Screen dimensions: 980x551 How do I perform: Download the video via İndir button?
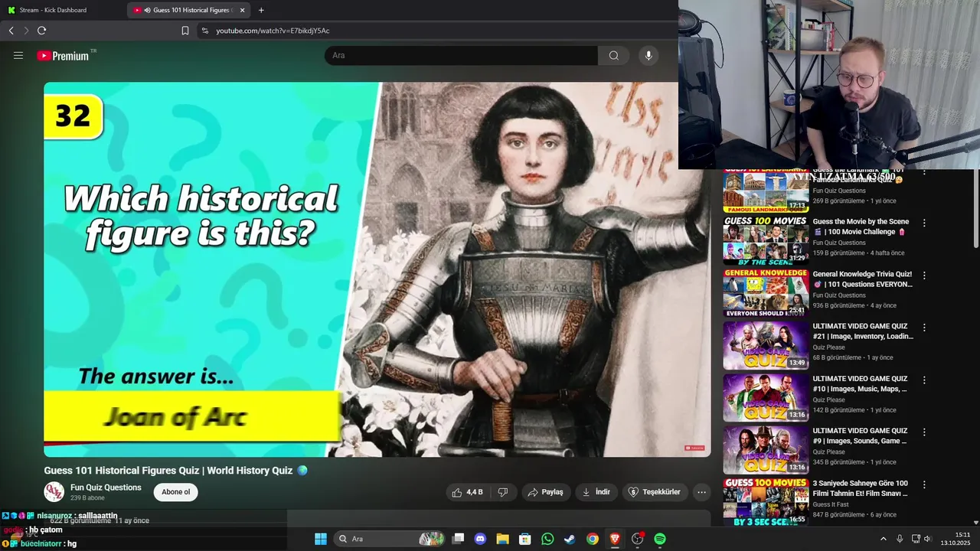pos(596,492)
